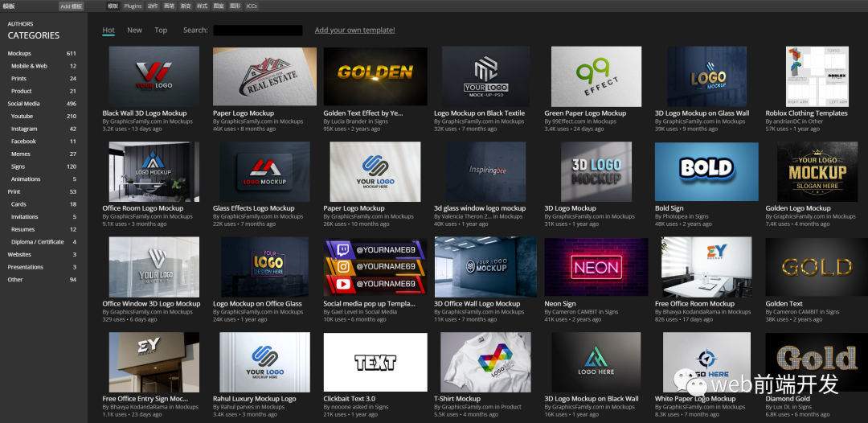Open Black Wall 3D Logo Mockup thumbnail
Screen dimensions: 868x423
click(154, 76)
